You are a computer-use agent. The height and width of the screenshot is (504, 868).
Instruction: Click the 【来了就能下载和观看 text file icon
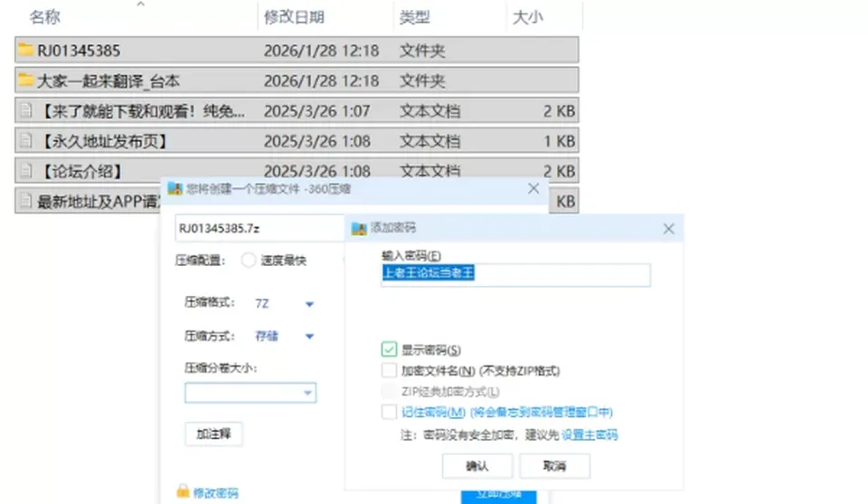coord(26,110)
